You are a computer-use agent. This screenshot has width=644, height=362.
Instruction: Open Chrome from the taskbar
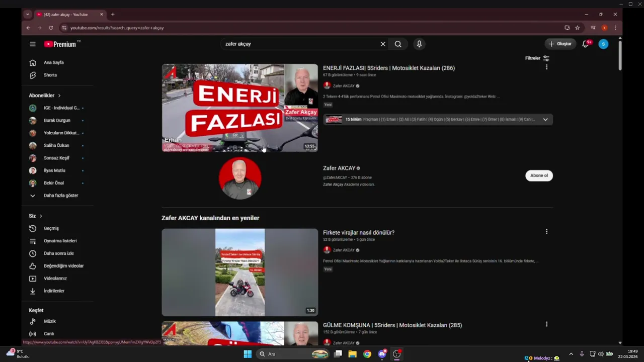coord(367,354)
